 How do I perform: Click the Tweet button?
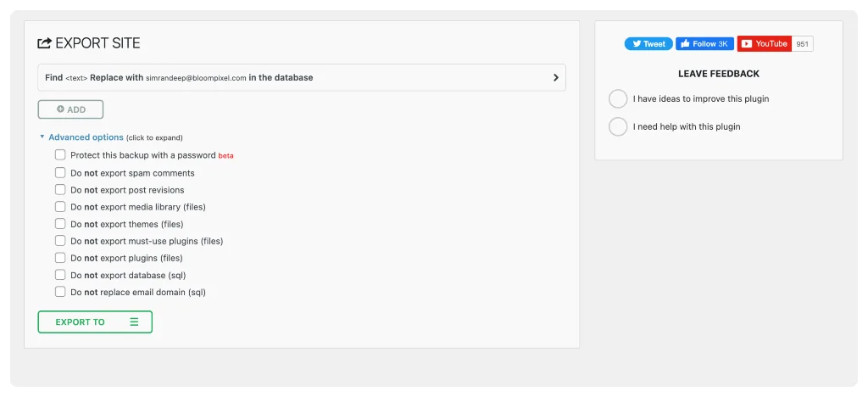[x=648, y=44]
